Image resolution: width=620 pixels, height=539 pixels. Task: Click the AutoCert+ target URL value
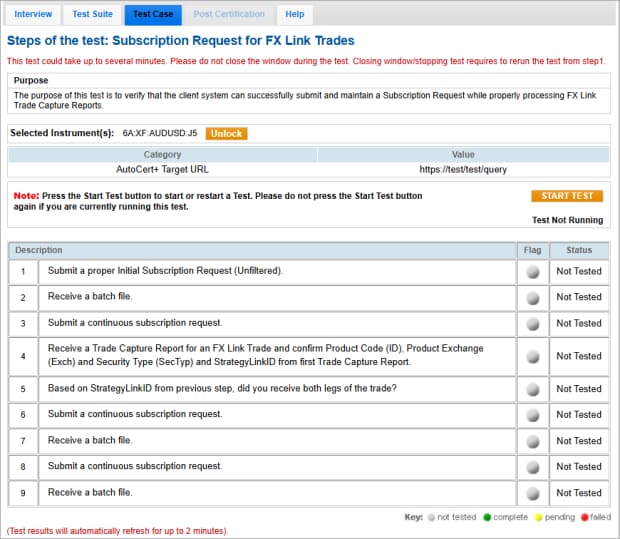pyautogui.click(x=462, y=170)
